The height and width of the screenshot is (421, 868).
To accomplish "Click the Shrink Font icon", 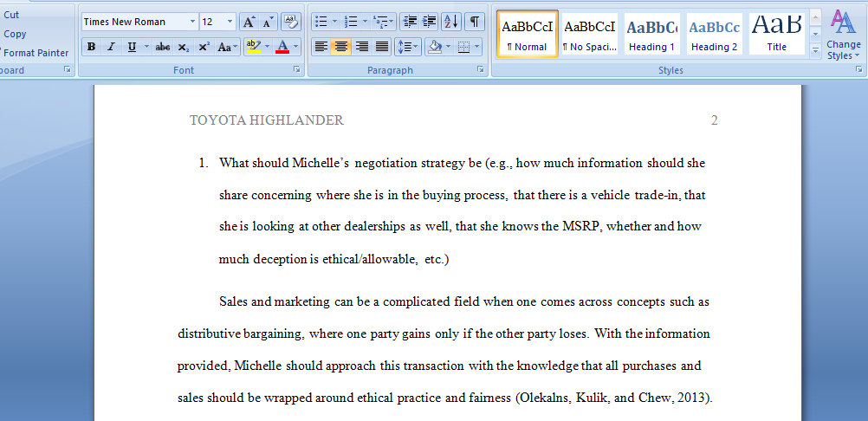I will click(x=268, y=23).
